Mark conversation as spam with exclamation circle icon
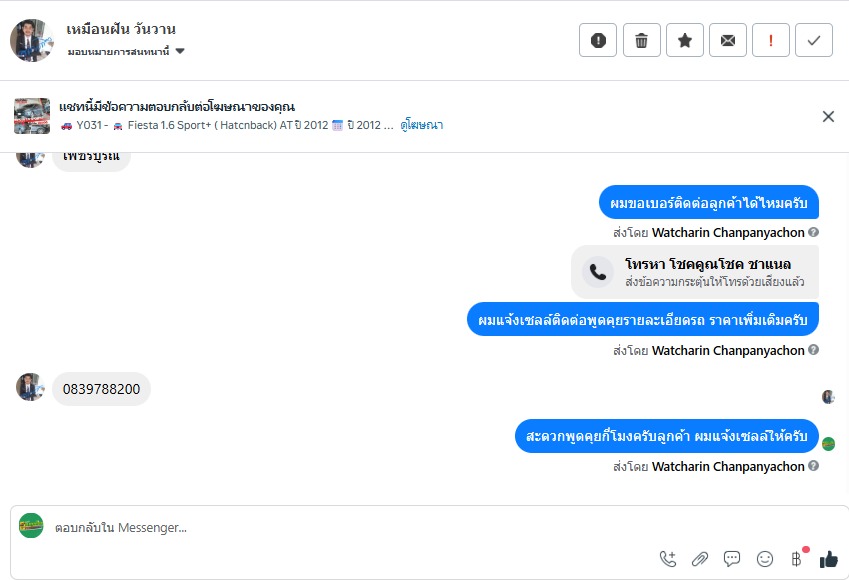 pos(598,40)
